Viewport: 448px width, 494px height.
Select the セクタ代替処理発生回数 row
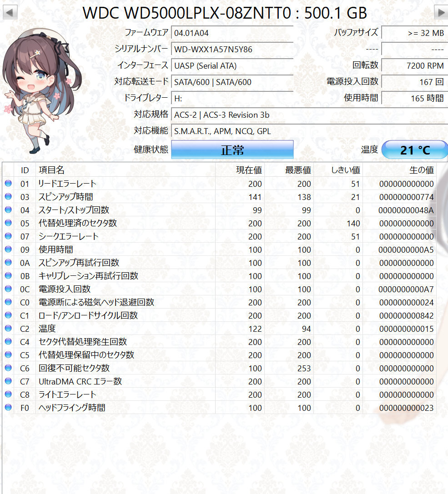point(219,341)
